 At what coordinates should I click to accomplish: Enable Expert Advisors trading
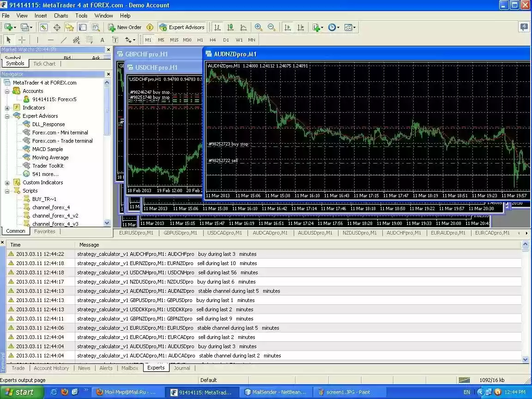[182, 27]
